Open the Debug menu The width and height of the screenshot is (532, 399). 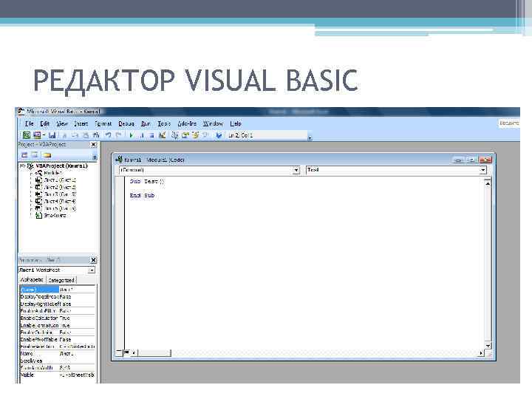pyautogui.click(x=126, y=123)
